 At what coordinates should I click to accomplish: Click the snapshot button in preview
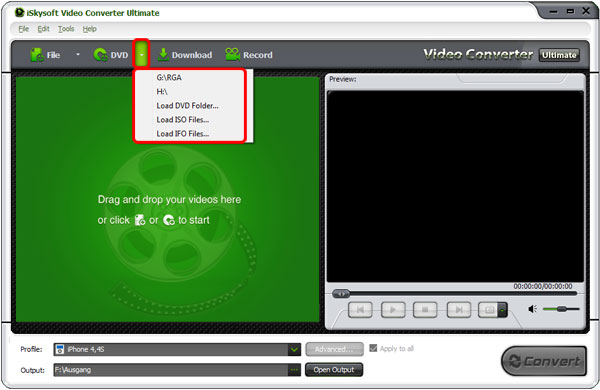488,310
